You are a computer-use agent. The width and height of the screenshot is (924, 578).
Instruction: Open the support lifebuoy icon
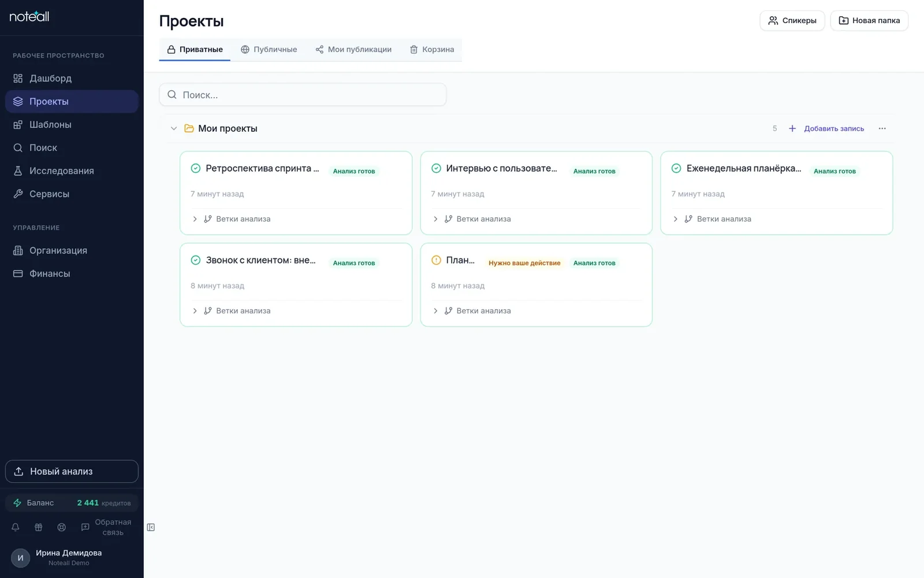[x=62, y=527]
